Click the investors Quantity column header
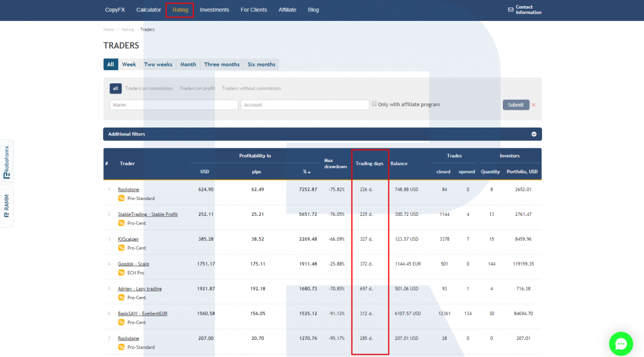This screenshot has width=644, height=357. [x=490, y=172]
